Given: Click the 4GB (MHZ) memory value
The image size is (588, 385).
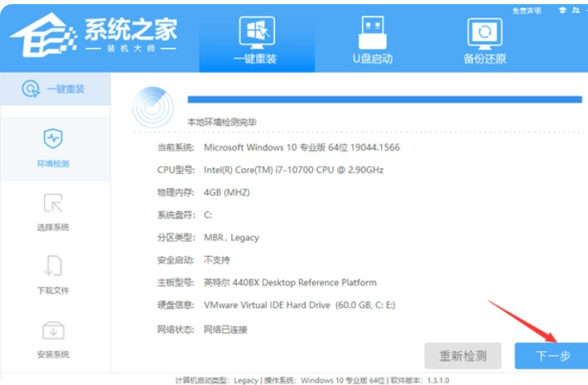Looking at the screenshot, I should 227,192.
